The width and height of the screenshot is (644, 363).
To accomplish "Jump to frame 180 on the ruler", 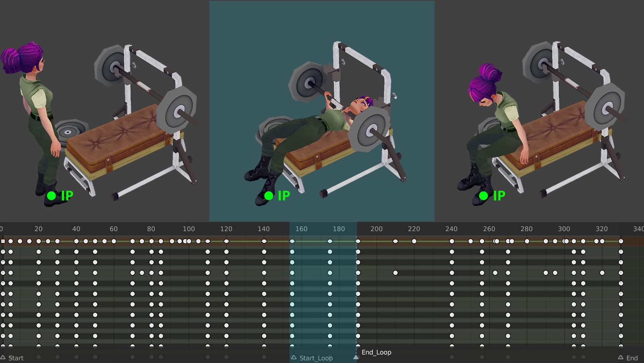I will point(339,229).
